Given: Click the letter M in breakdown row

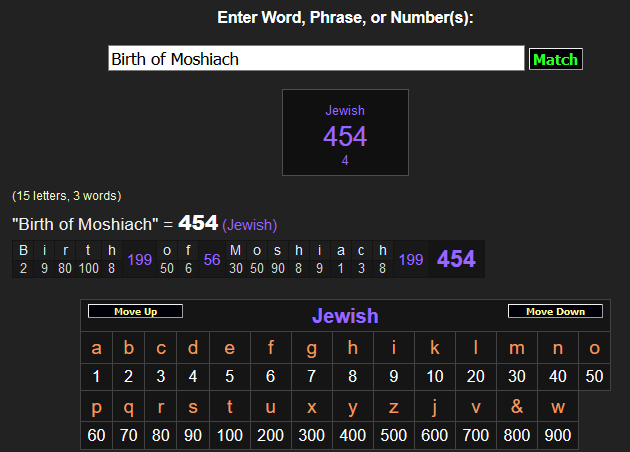Looking at the screenshot, I should tap(235, 250).
